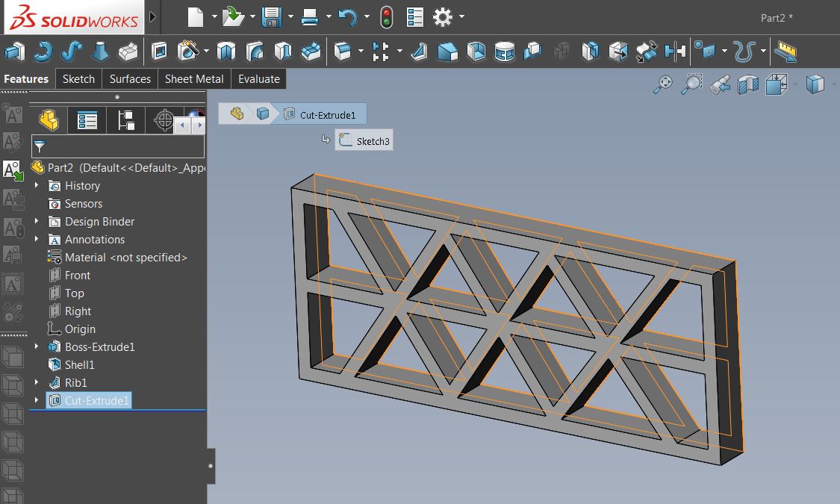Open the Options gear dropdown arrow
The height and width of the screenshot is (504, 840).
tap(462, 17)
